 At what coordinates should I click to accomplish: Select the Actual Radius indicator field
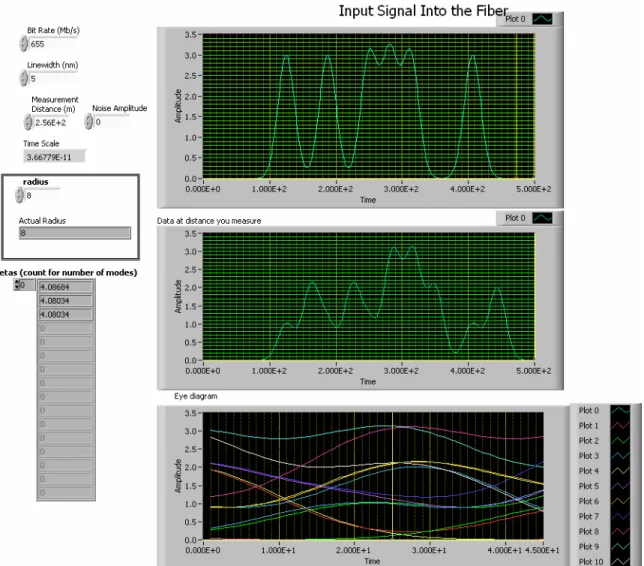(x=75, y=233)
